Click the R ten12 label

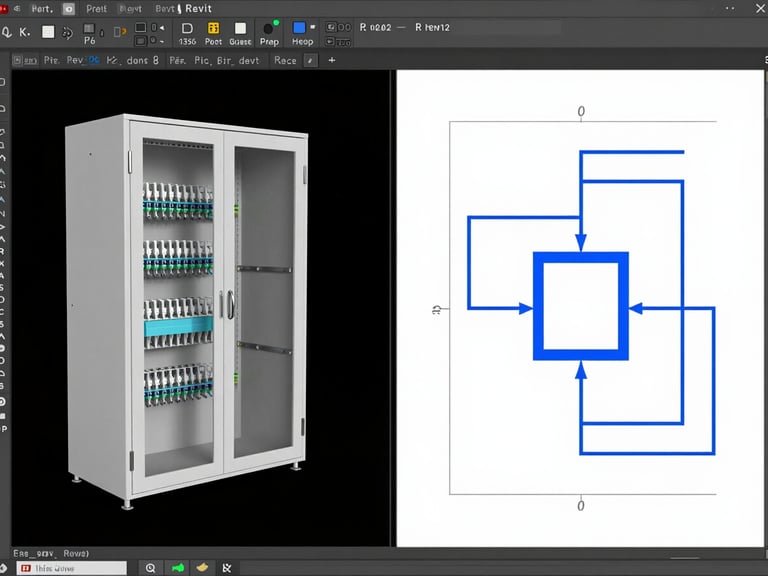click(432, 27)
